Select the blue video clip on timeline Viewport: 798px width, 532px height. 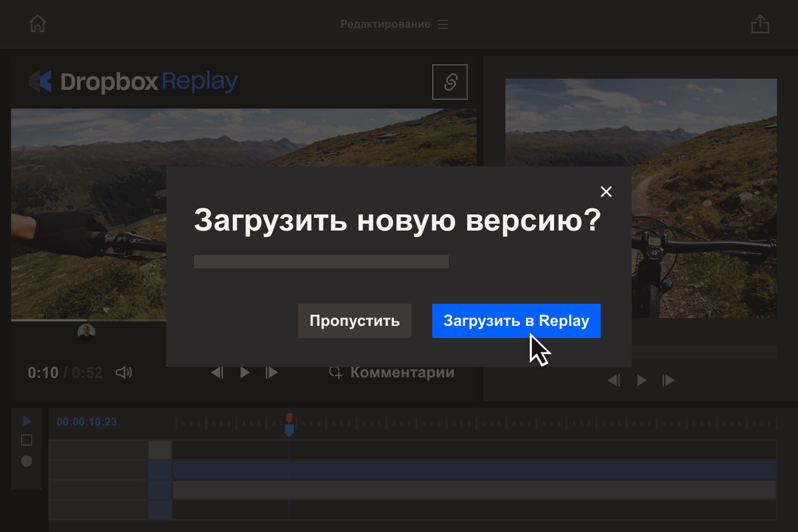[x=474, y=470]
